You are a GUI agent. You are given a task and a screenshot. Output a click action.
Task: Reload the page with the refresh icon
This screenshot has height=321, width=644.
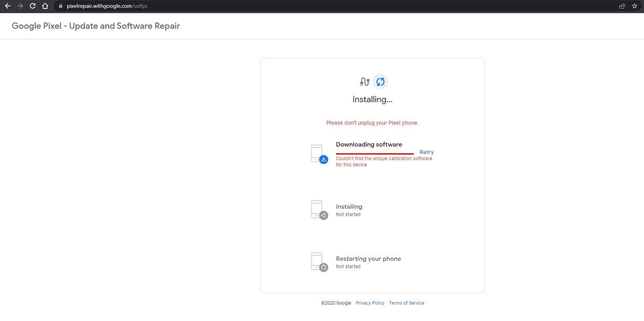pyautogui.click(x=33, y=6)
